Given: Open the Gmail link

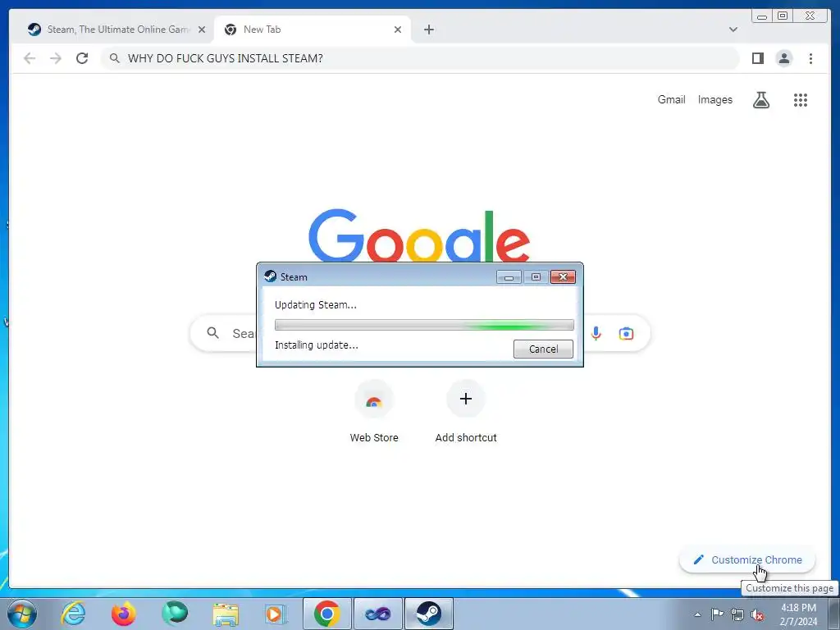Looking at the screenshot, I should coord(671,99).
